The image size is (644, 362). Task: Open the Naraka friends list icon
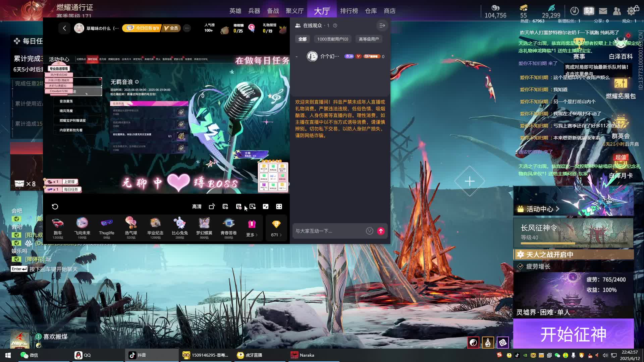coord(617,11)
